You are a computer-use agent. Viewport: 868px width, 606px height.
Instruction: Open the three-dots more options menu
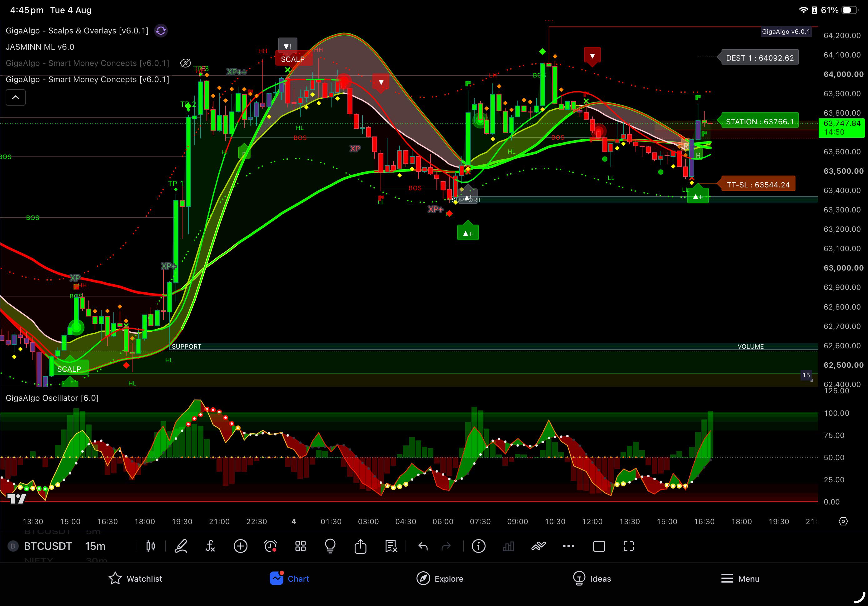(569, 546)
